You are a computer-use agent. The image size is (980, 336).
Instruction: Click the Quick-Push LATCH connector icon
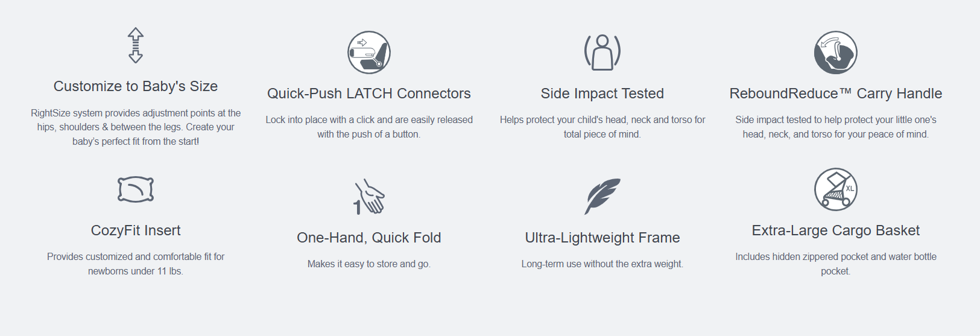[369, 52]
